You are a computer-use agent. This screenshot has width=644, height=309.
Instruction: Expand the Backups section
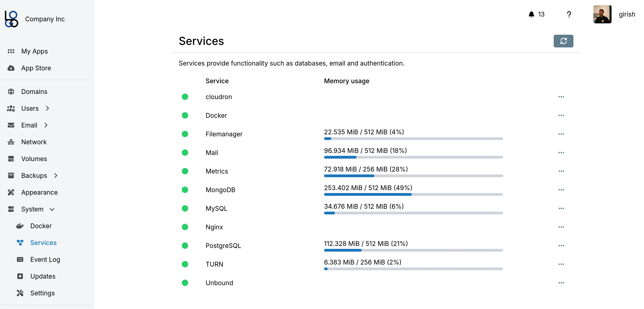pyautogui.click(x=56, y=176)
